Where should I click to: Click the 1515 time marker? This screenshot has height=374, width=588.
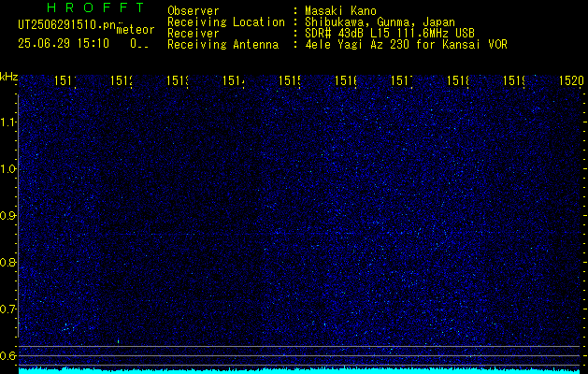(x=290, y=80)
